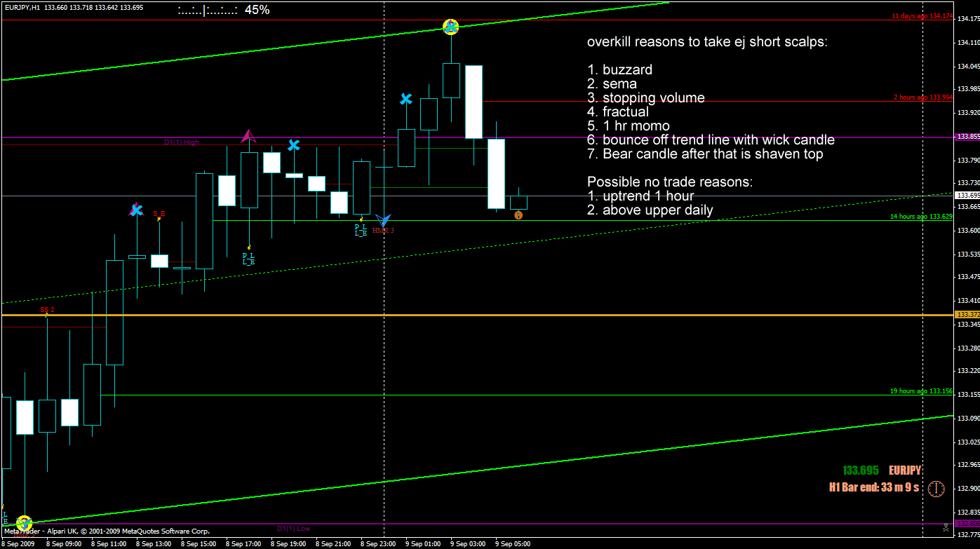Viewport: 980px width, 549px height.
Task: Select the '3. stopping volume' annotation line
Action: coord(645,97)
